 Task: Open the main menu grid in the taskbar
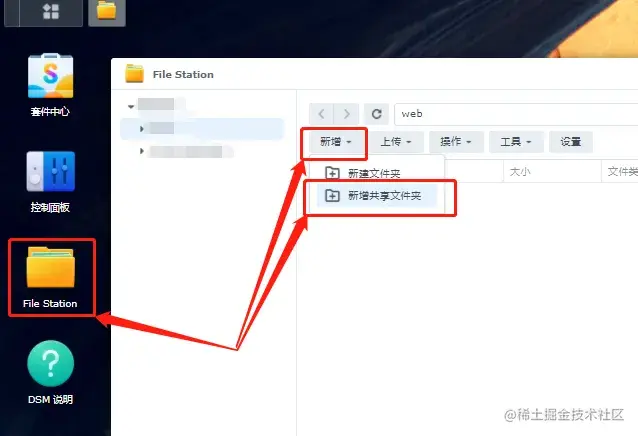51,11
